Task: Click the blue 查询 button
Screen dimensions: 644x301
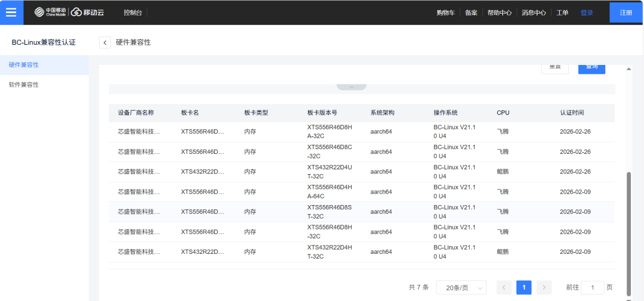Action: (x=592, y=69)
